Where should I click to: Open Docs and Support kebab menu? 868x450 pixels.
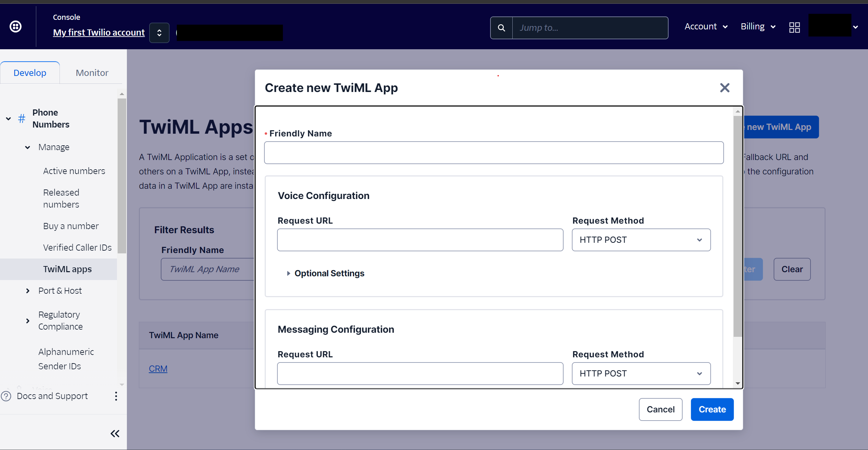click(116, 396)
